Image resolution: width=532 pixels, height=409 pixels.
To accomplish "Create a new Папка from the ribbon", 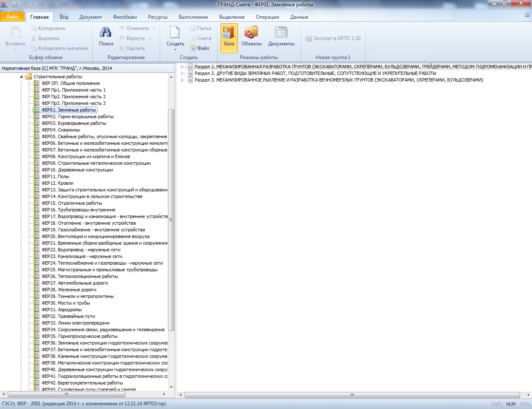I will point(200,28).
